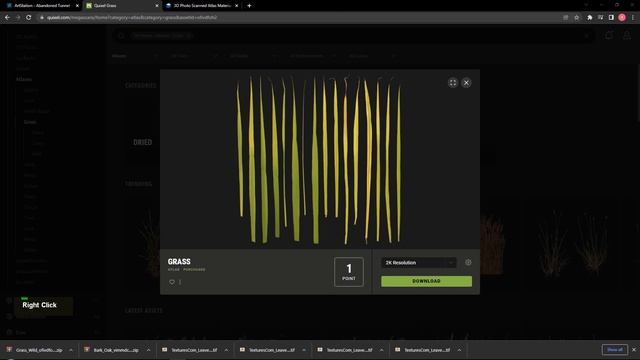
Task: Expand options for Grass_Wild zip download
Action: click(71, 350)
